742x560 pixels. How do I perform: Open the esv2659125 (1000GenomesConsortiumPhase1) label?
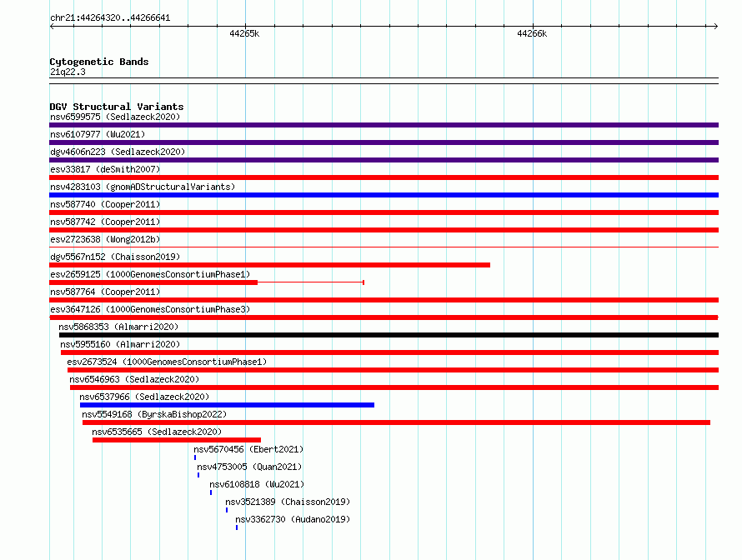point(150,274)
